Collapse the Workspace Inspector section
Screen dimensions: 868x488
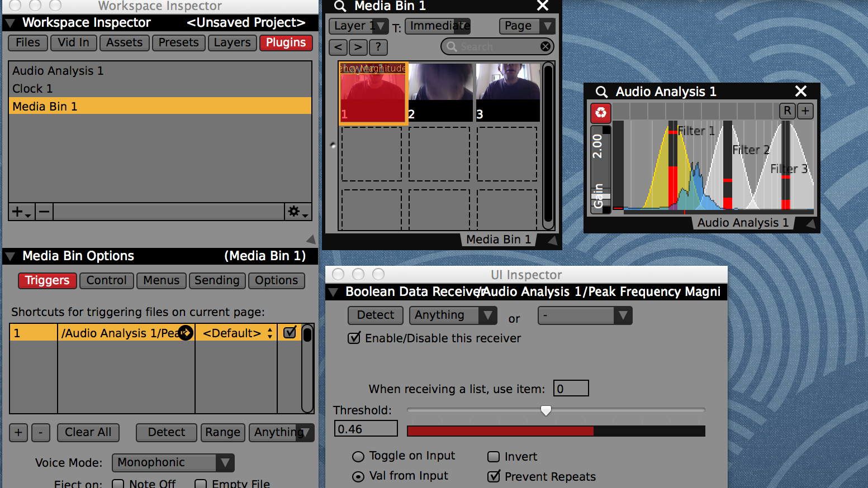click(10, 23)
